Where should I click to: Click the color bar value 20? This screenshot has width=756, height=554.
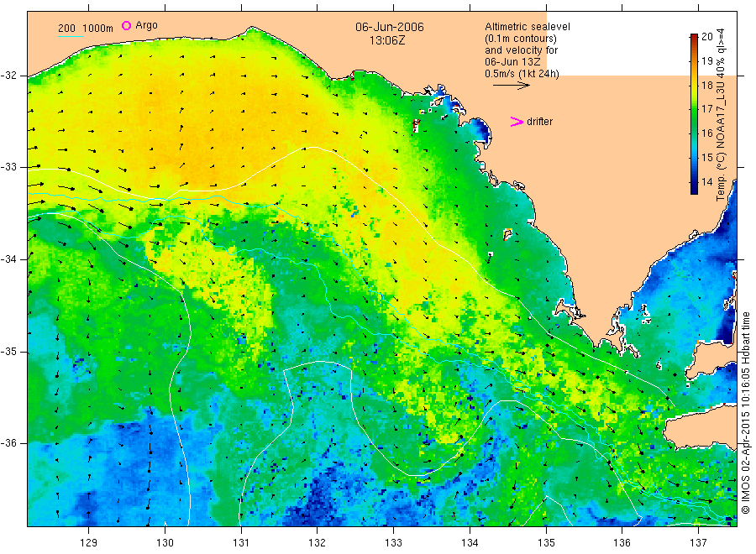pos(706,37)
